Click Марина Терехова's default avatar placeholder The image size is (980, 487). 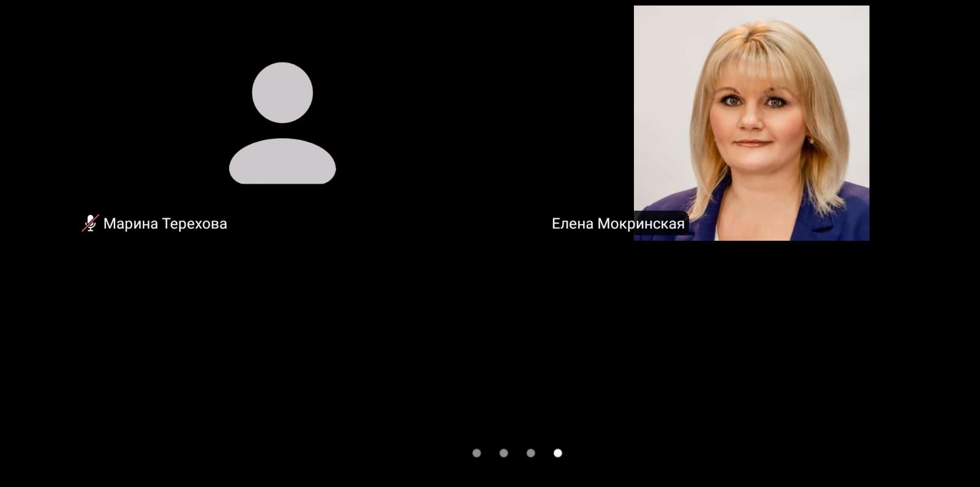pos(282,123)
